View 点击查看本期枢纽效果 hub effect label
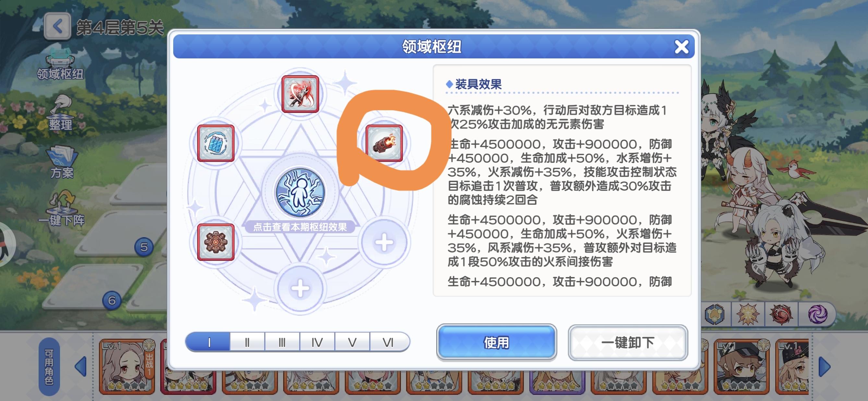The height and width of the screenshot is (401, 868). point(300,227)
